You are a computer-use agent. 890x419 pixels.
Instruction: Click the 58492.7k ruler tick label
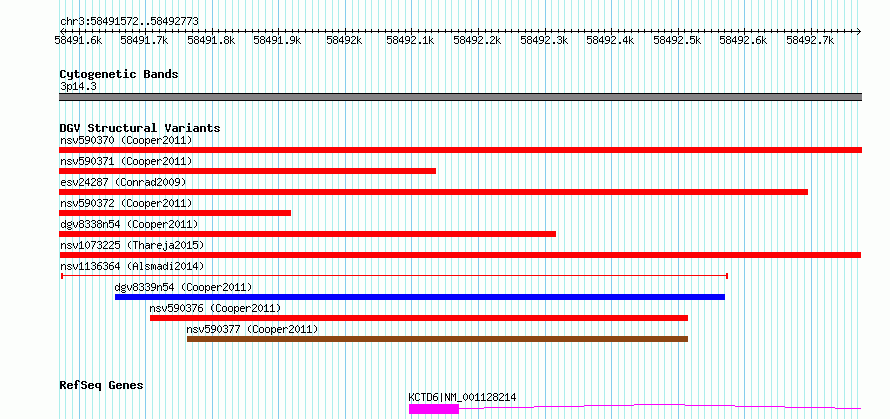coord(810,40)
